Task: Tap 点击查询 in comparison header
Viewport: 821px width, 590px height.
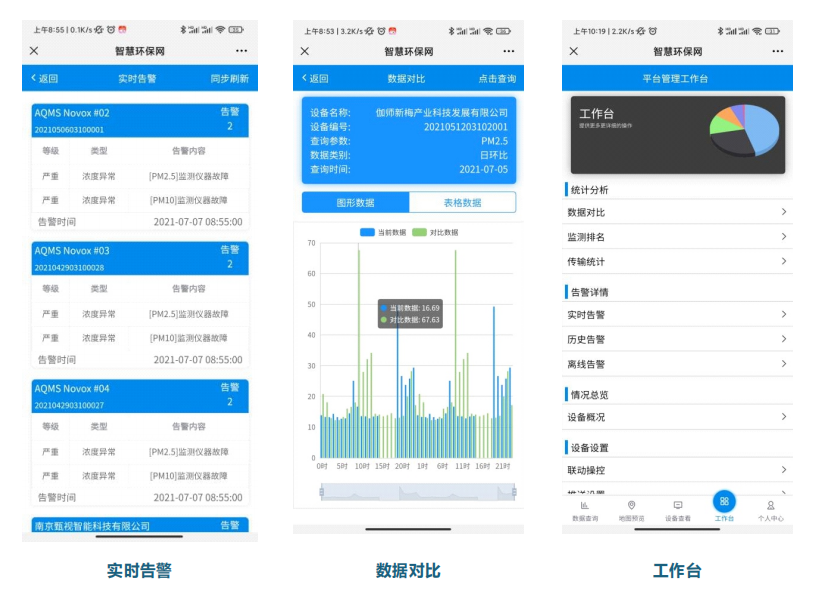Action: click(497, 78)
